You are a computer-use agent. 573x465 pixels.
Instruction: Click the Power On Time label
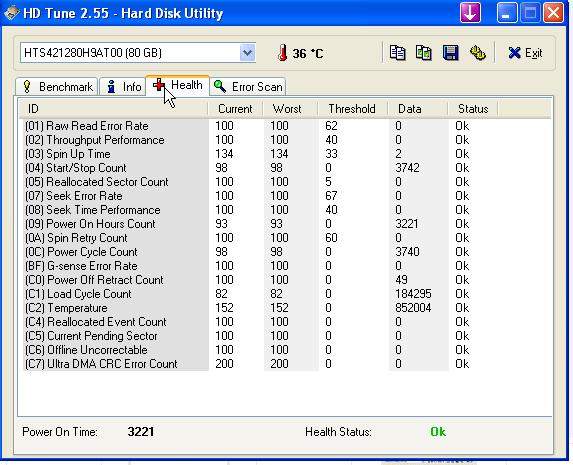click(x=60, y=432)
